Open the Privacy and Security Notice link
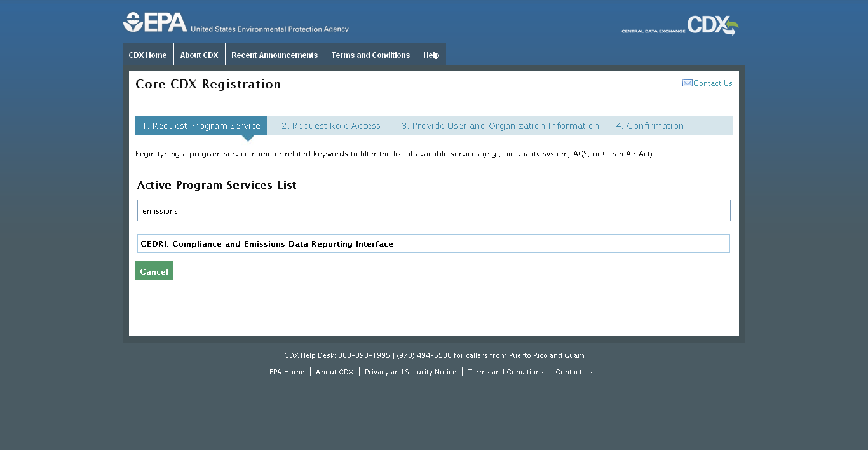 pos(410,371)
